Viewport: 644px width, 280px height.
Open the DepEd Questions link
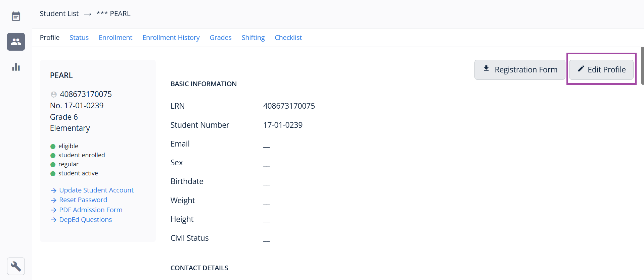(85, 220)
